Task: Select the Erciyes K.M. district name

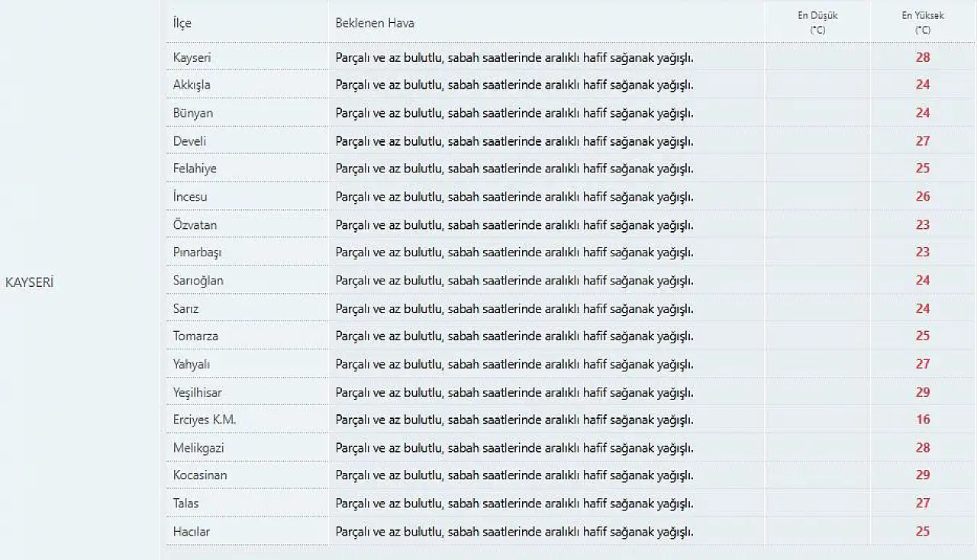Action: (x=205, y=420)
